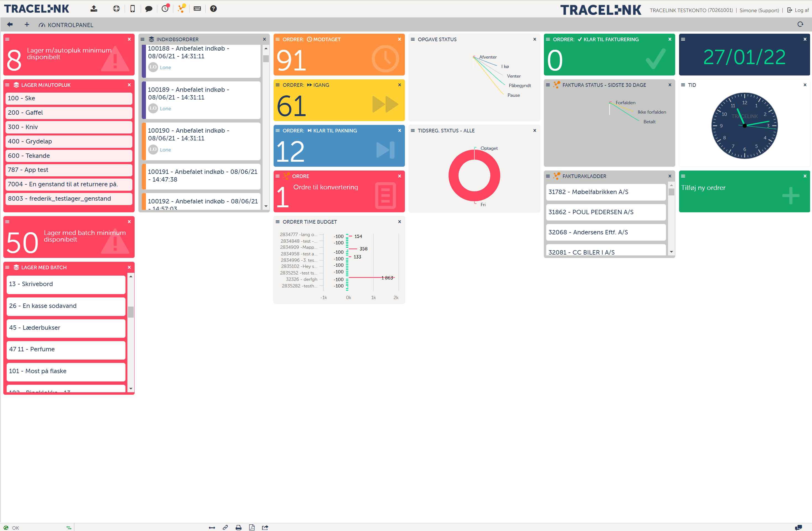Screen dimensions: 812x531
Task: Select the Kontrolpanel tab
Action: (x=66, y=25)
